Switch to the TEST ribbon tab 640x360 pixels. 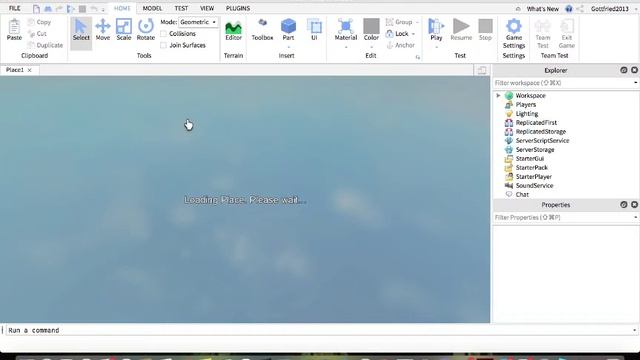pos(181,8)
